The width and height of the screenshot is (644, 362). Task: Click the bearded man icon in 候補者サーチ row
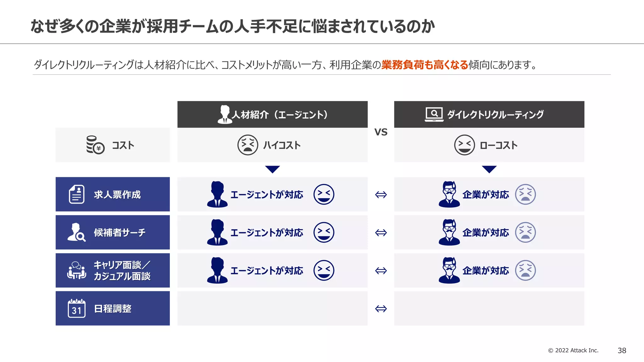point(449,232)
